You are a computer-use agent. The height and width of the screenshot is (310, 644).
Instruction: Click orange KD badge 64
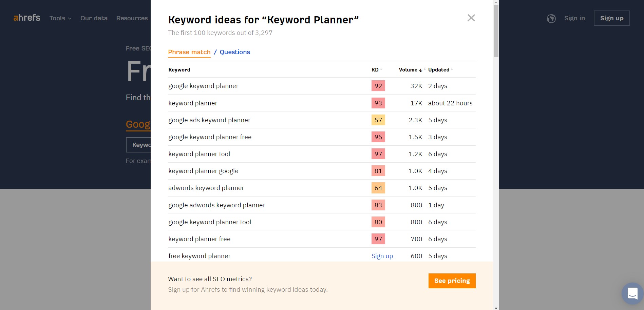point(378,188)
